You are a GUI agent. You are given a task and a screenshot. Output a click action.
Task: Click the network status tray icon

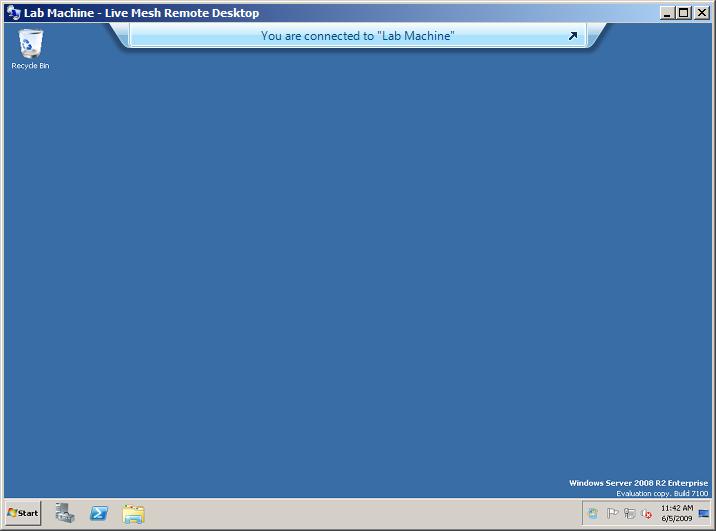(630, 514)
